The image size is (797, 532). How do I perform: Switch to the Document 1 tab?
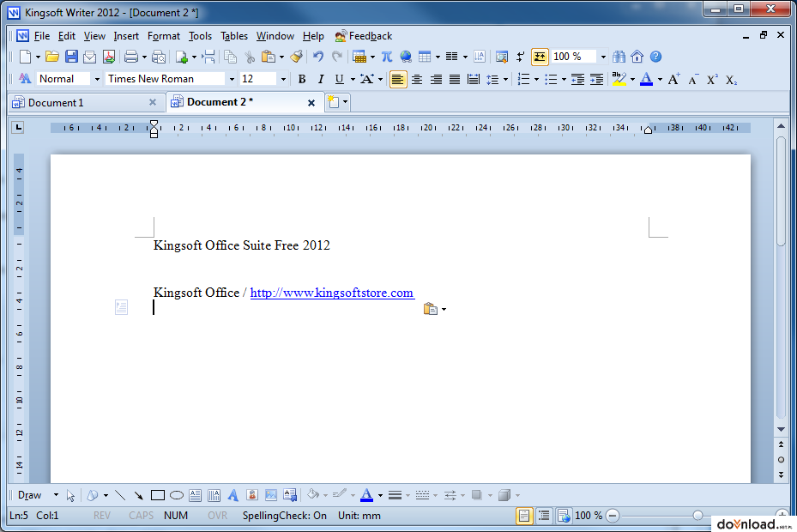[x=84, y=102]
